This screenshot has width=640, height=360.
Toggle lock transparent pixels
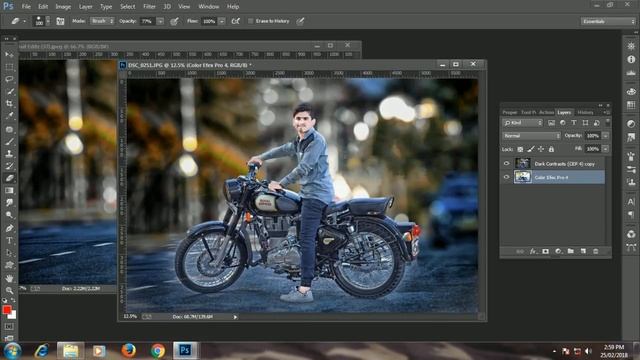coord(520,149)
